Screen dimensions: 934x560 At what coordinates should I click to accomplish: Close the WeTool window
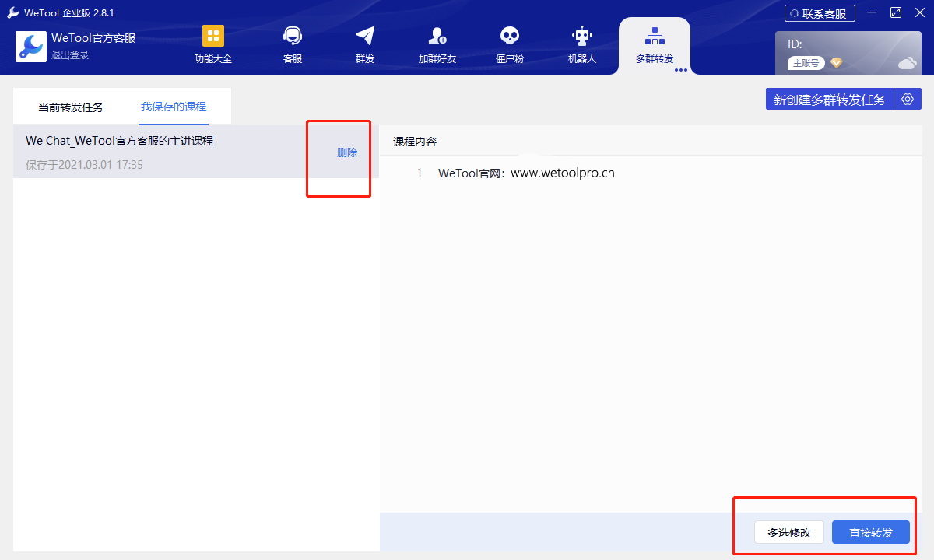pos(919,13)
